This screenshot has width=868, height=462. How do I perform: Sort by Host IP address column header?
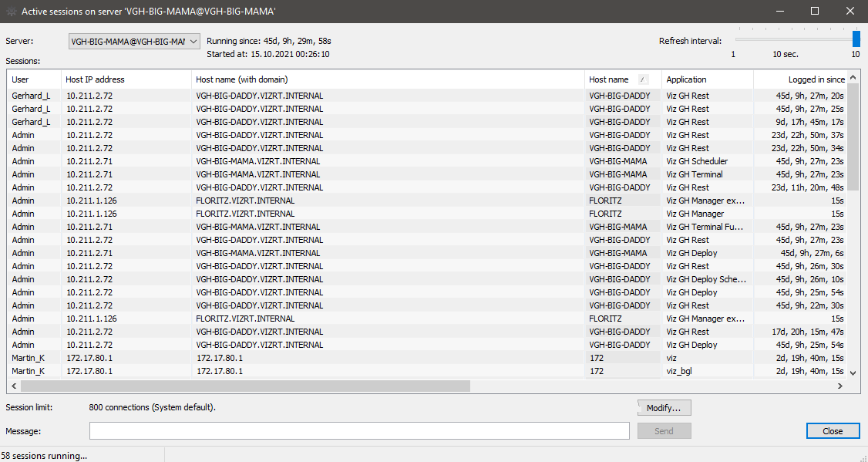click(126, 79)
